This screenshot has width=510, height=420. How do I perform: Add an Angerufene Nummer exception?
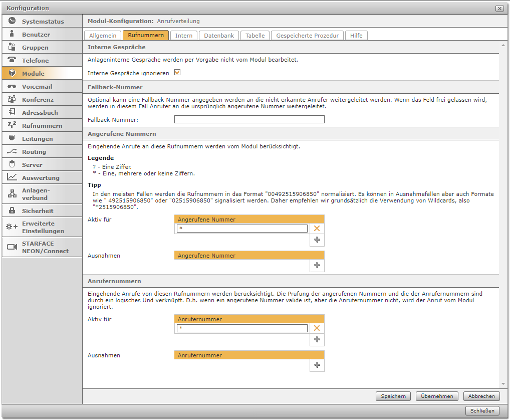(317, 266)
